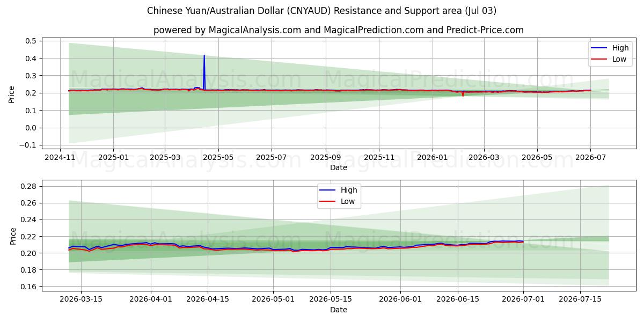644x322 pixels.
Task: Click the 'powered by MagicalAnalysis.com' subtitle
Action: [339, 30]
